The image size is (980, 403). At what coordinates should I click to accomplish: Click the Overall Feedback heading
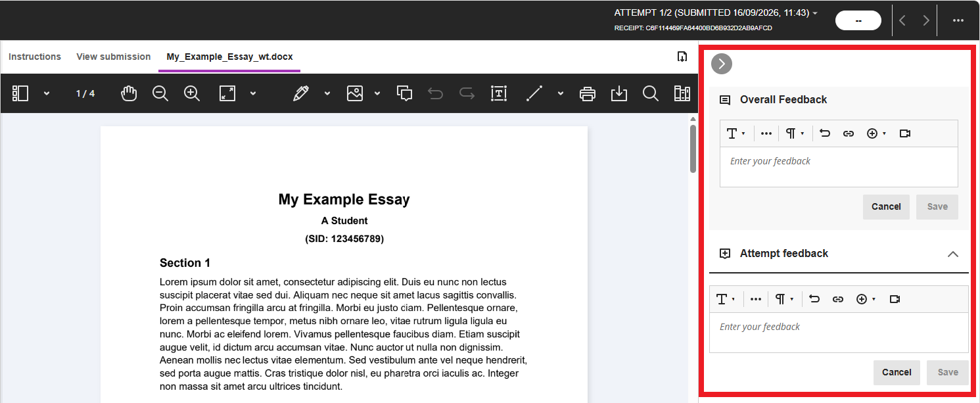(x=783, y=100)
